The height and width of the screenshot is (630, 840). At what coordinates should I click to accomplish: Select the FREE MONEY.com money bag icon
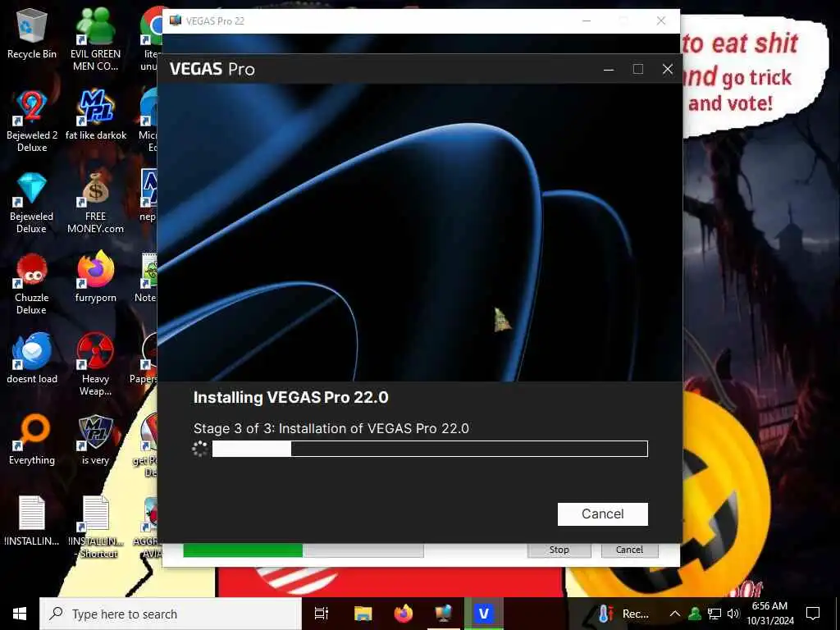point(95,203)
